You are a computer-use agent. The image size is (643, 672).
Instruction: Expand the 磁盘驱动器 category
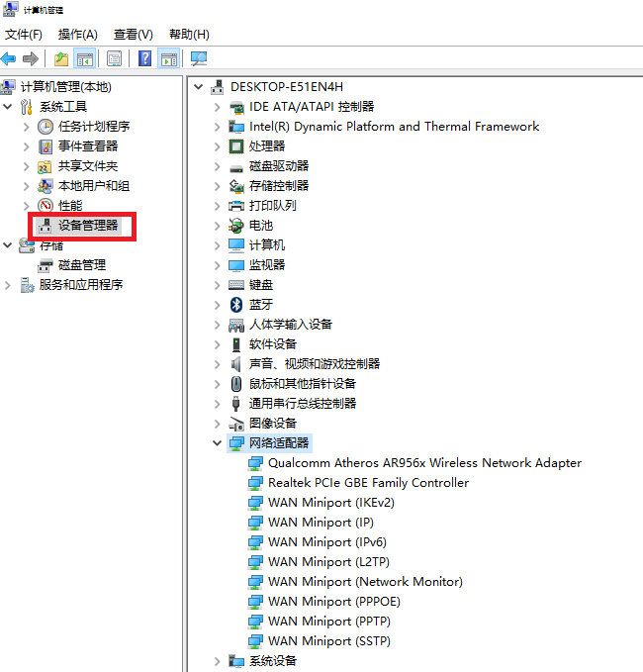pyautogui.click(x=218, y=166)
